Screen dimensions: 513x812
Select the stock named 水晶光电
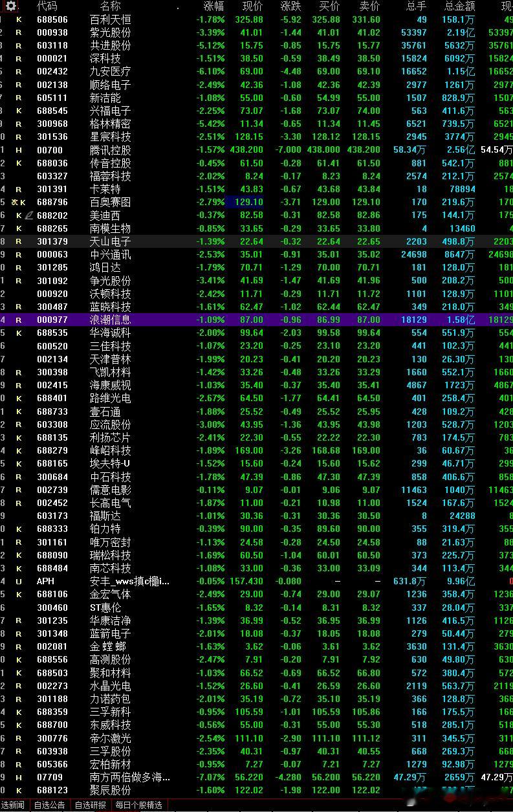click(110, 686)
